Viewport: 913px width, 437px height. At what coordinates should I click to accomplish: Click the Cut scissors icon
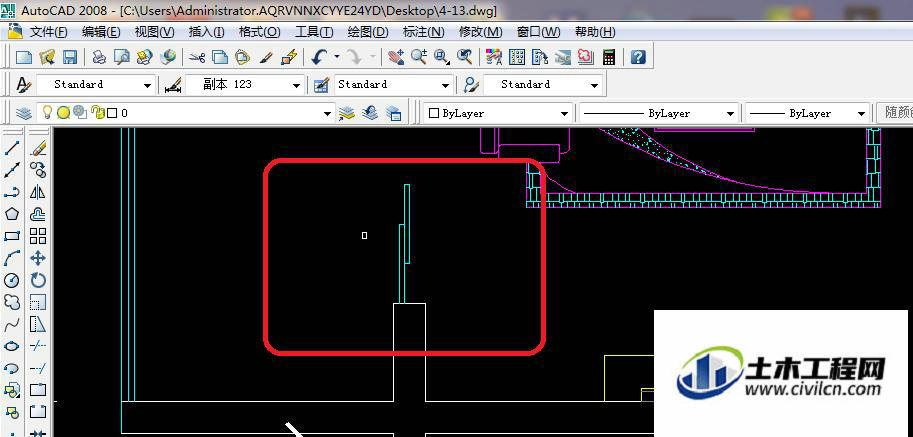point(197,57)
